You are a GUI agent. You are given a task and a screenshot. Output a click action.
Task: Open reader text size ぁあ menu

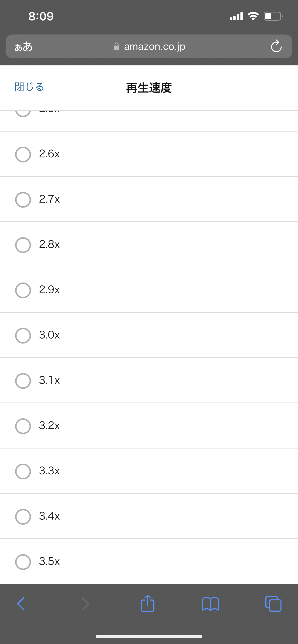pyautogui.click(x=24, y=47)
